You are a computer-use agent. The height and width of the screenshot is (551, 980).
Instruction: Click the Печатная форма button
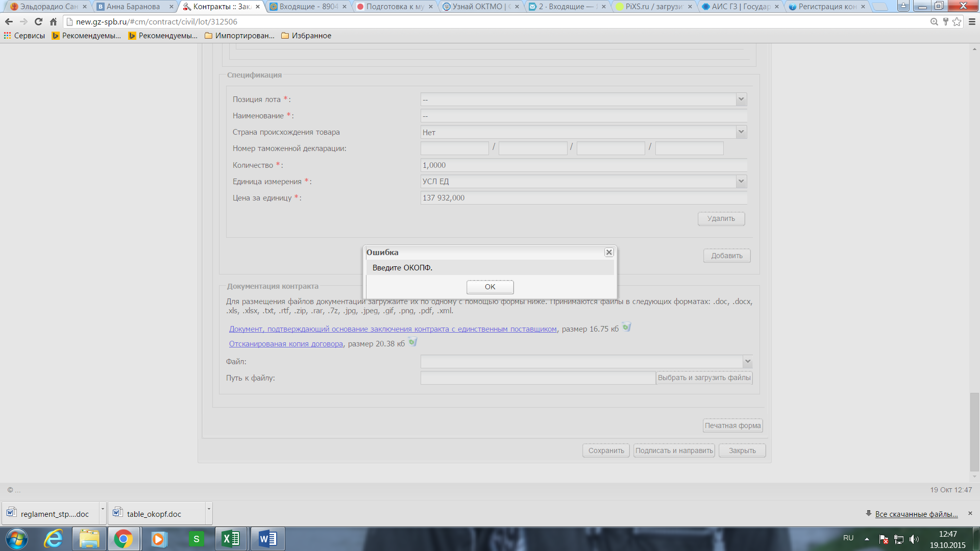pyautogui.click(x=733, y=425)
